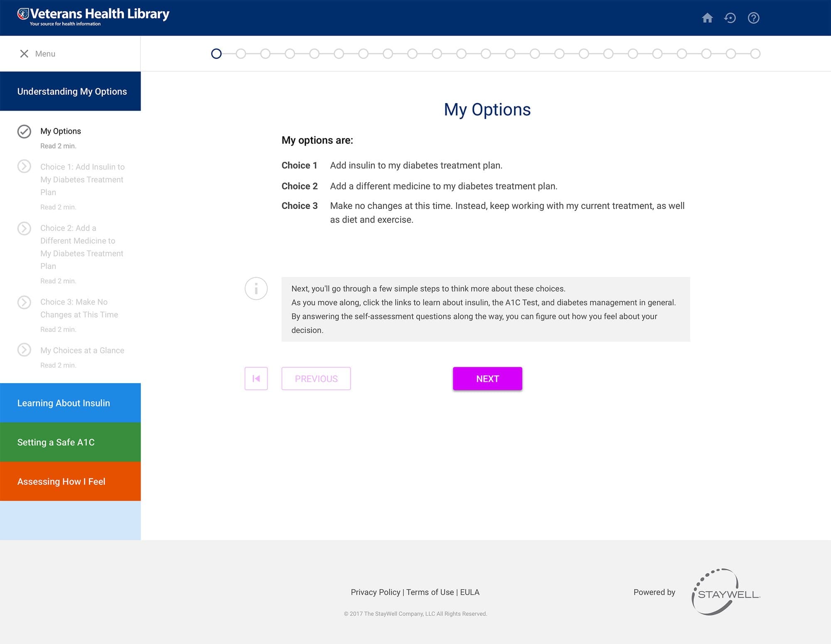The width and height of the screenshot is (831, 644).
Task: Jump to first page with skip-back button
Action: [x=256, y=379]
